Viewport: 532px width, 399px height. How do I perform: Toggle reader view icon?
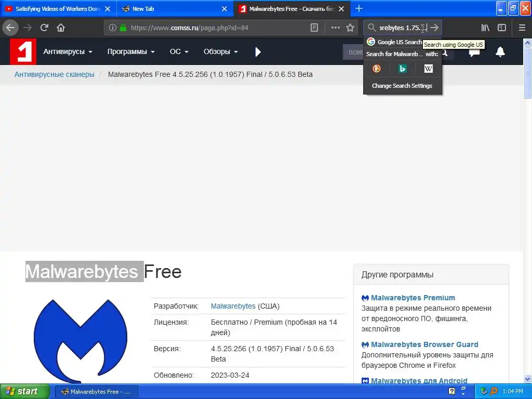coord(314,28)
